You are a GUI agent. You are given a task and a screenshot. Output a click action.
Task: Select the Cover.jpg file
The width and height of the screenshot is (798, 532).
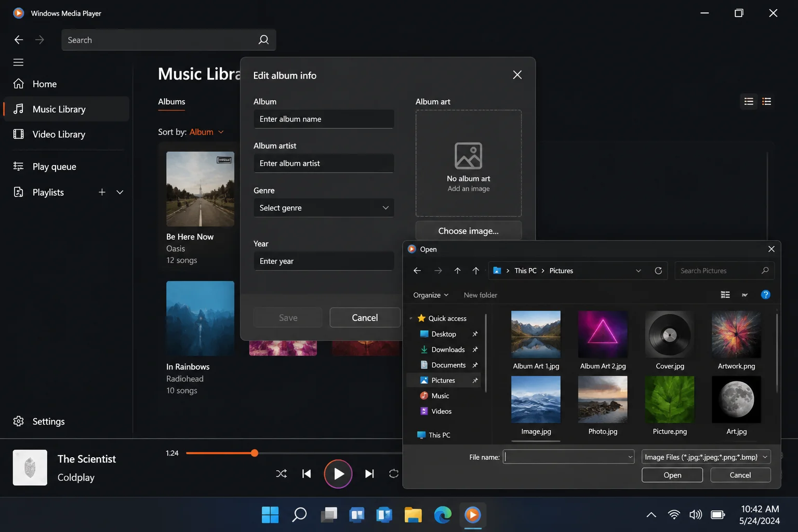[x=670, y=341]
